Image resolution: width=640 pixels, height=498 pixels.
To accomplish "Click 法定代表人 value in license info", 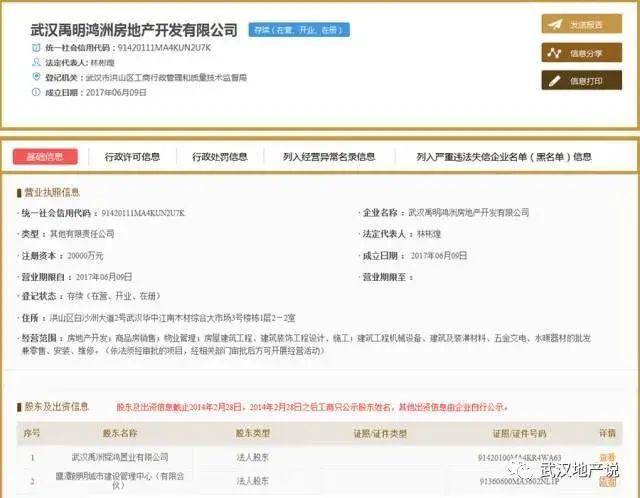I will (x=429, y=234).
